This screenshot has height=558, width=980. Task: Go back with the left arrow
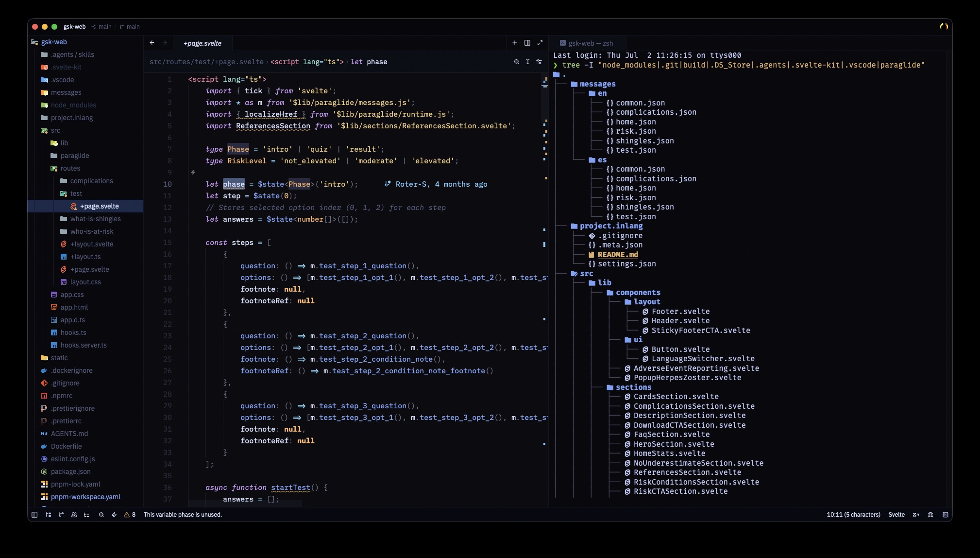point(152,43)
